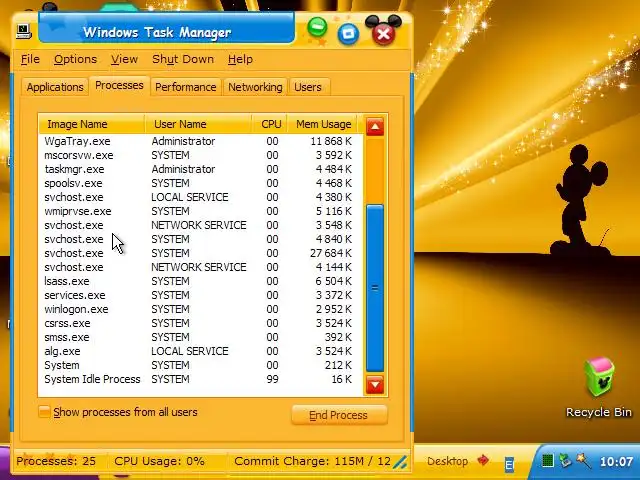Click the green CPU meter tray icon

click(x=548, y=461)
